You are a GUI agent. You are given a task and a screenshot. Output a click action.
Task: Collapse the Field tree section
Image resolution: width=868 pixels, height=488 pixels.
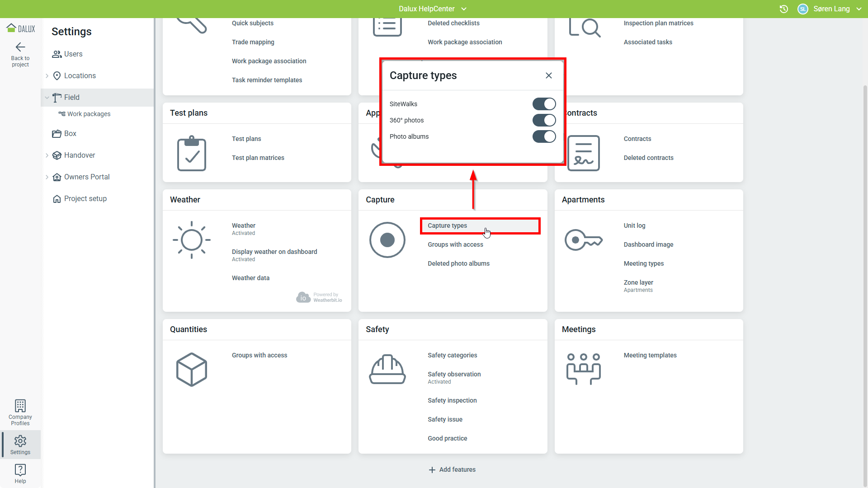47,98
